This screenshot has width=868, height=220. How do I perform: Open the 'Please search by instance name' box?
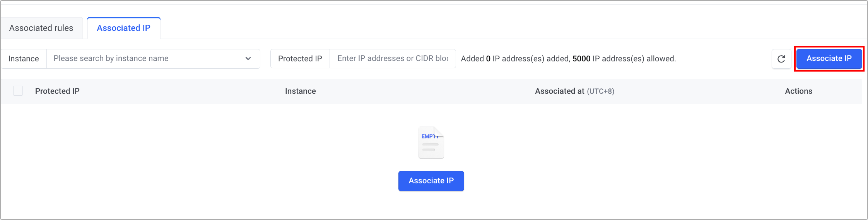pyautogui.click(x=147, y=59)
